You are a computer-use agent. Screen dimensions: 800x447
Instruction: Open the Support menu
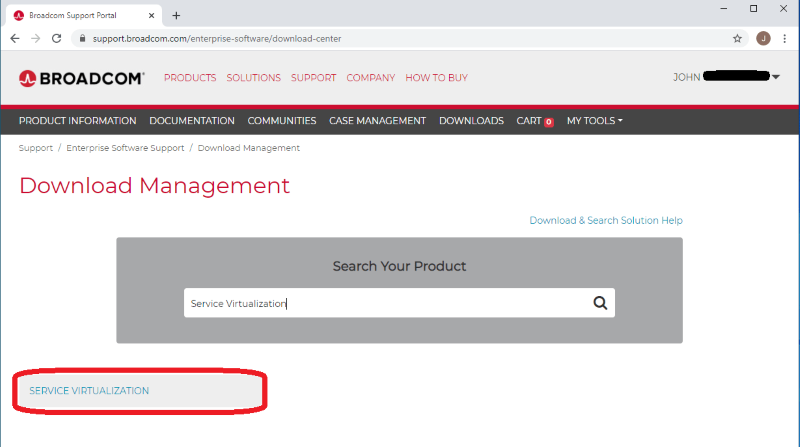click(x=313, y=78)
